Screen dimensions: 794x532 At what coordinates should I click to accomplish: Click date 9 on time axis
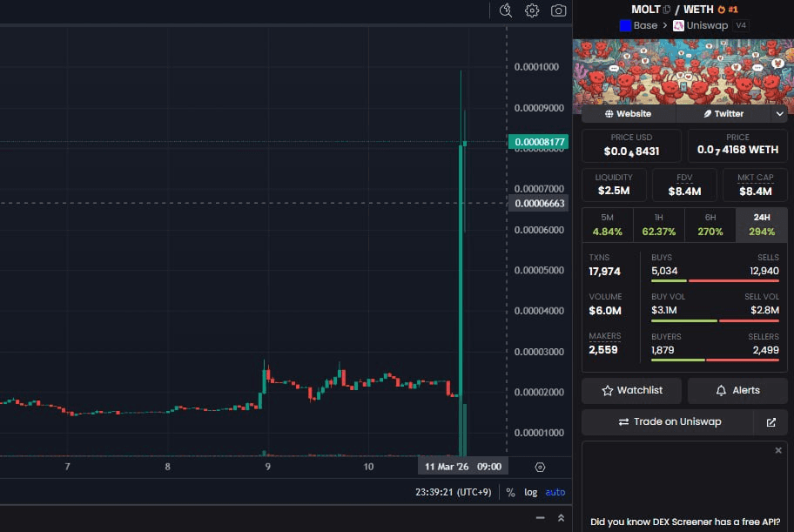[x=268, y=467]
